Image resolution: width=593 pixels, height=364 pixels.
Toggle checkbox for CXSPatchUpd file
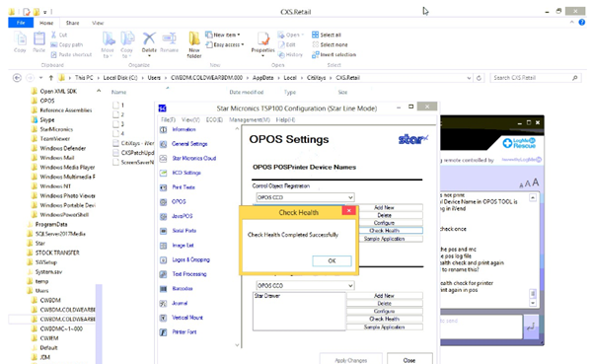pyautogui.click(x=116, y=152)
